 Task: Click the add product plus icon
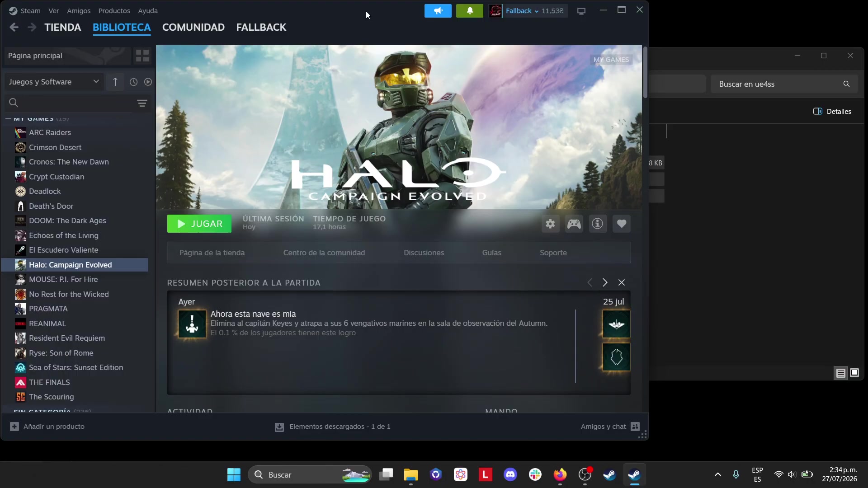14,427
